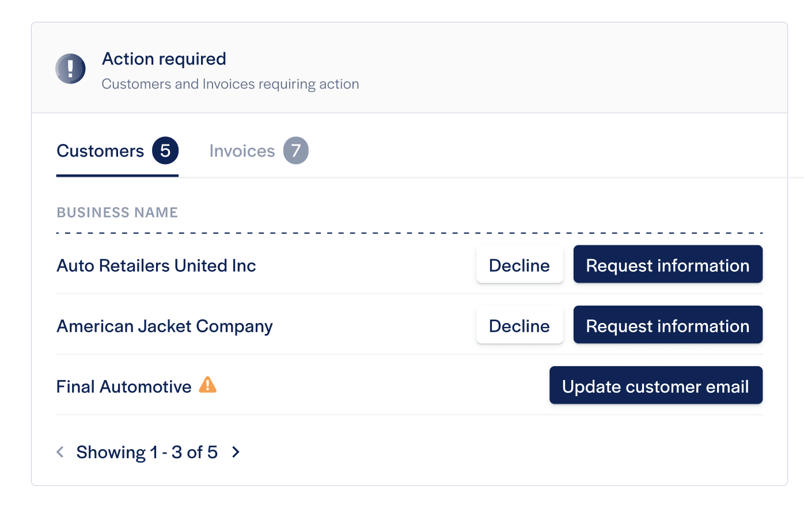The width and height of the screenshot is (804, 532).
Task: Click the Action required heading
Action: [x=164, y=59]
